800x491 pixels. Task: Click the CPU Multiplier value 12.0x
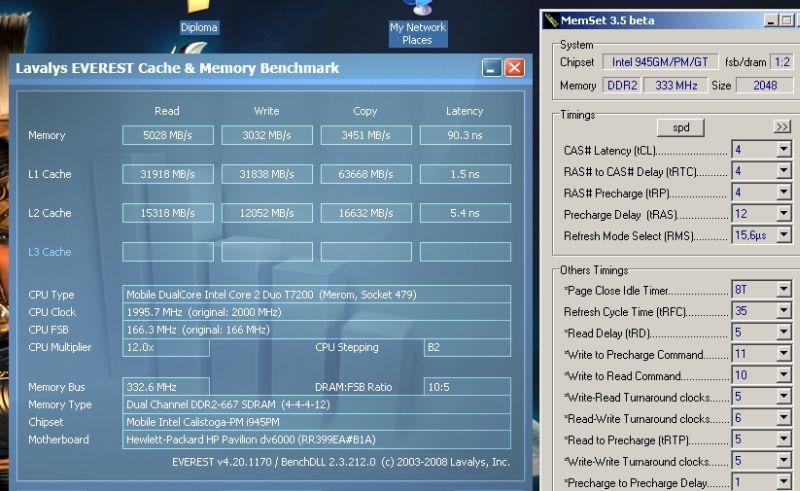[166, 347]
